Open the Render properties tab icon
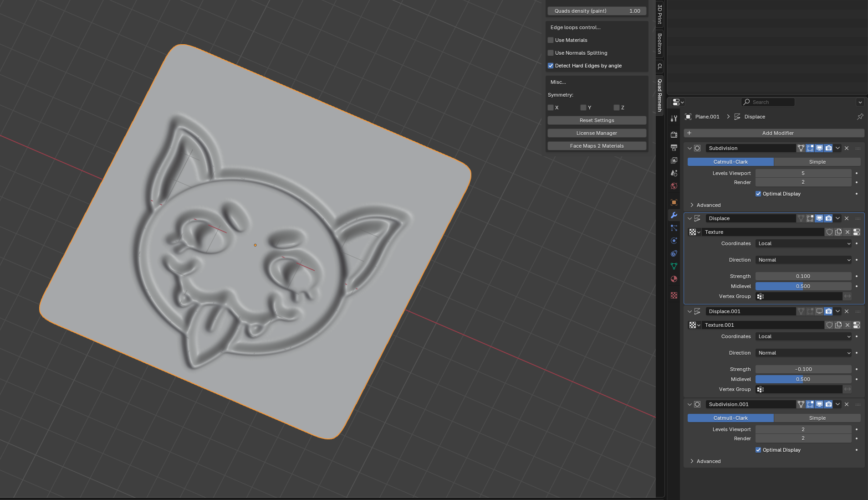868x500 pixels. [x=674, y=135]
